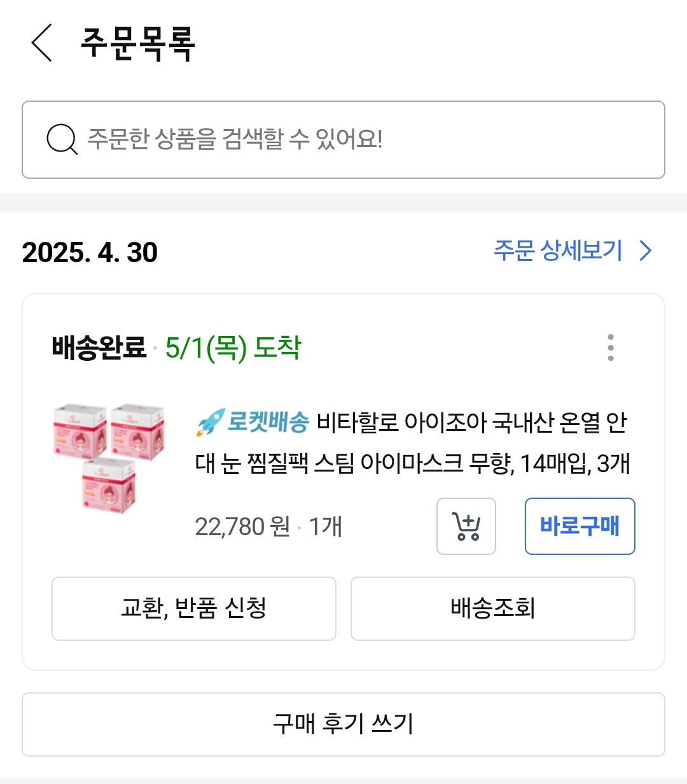Request exchange or return via 교환, 반품 신청
The width and height of the screenshot is (687, 784).
tap(193, 608)
